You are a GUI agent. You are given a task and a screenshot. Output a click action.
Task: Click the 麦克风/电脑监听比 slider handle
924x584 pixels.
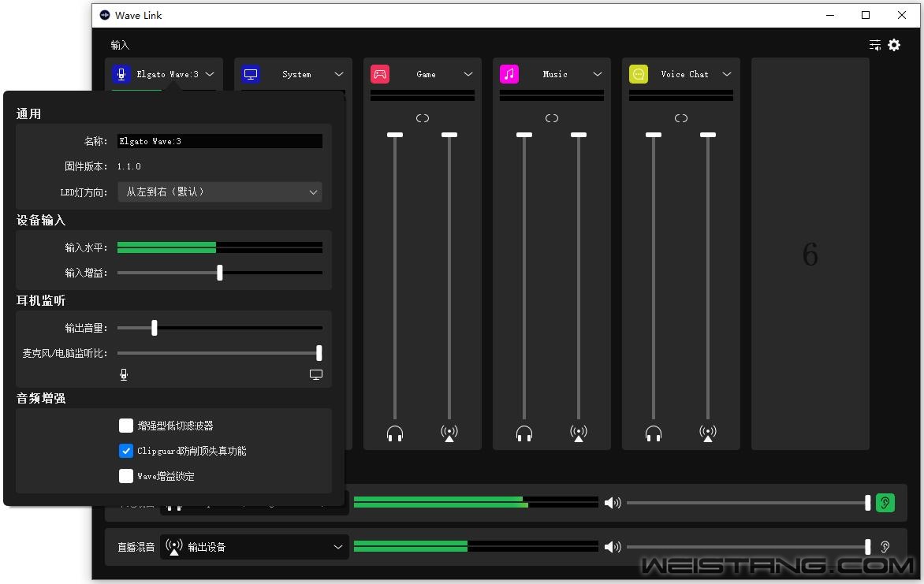pyautogui.click(x=319, y=353)
